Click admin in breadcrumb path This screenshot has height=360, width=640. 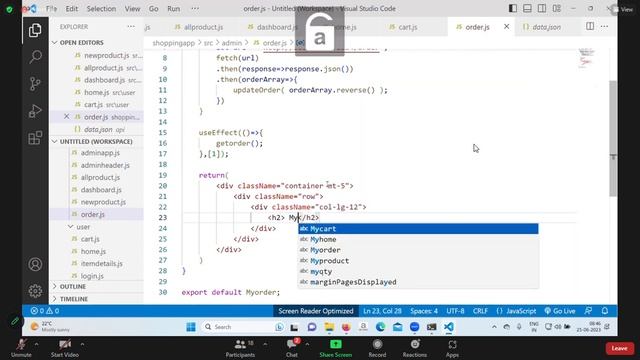coord(231,43)
